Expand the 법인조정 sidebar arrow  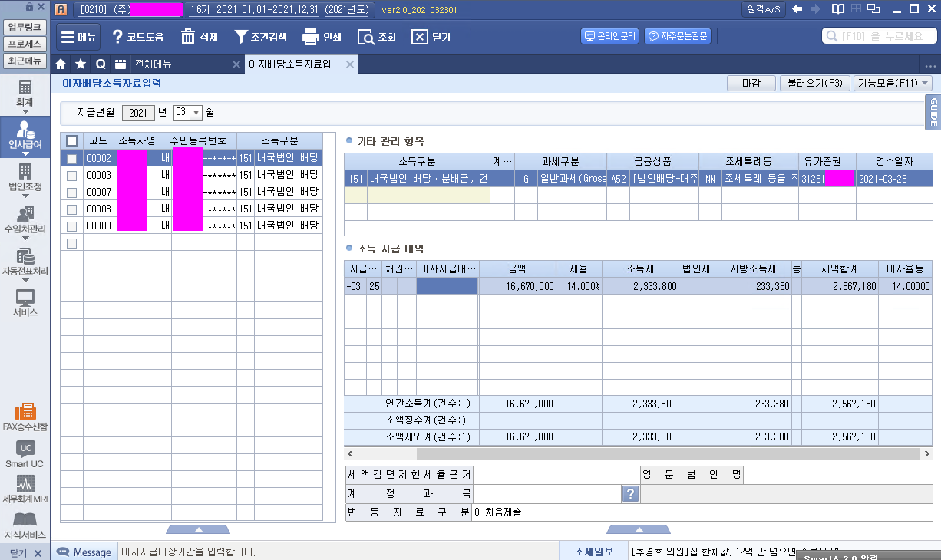(x=25, y=196)
